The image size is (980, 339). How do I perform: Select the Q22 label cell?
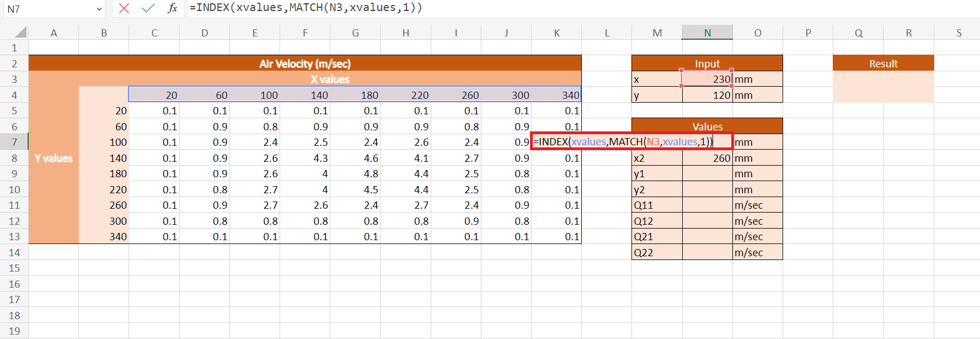(x=656, y=252)
